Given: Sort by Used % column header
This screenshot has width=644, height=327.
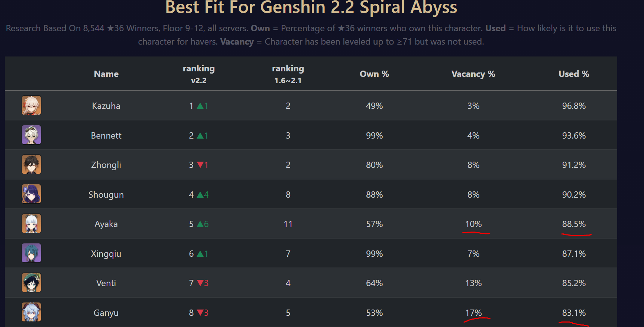Looking at the screenshot, I should (x=574, y=74).
